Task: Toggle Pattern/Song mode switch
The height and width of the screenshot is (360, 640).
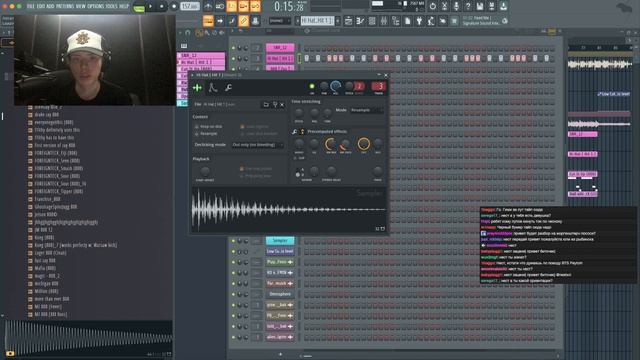Action: pos(139,7)
